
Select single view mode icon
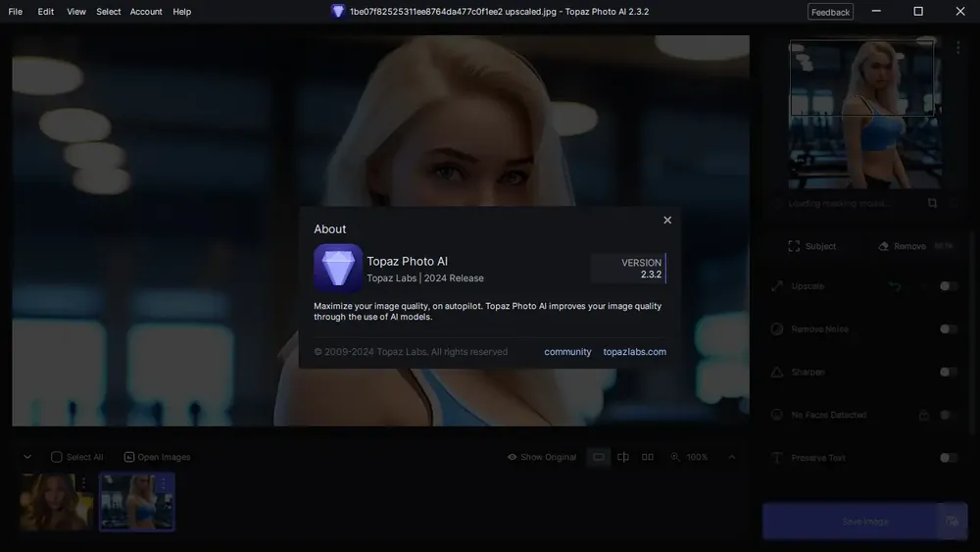click(598, 457)
